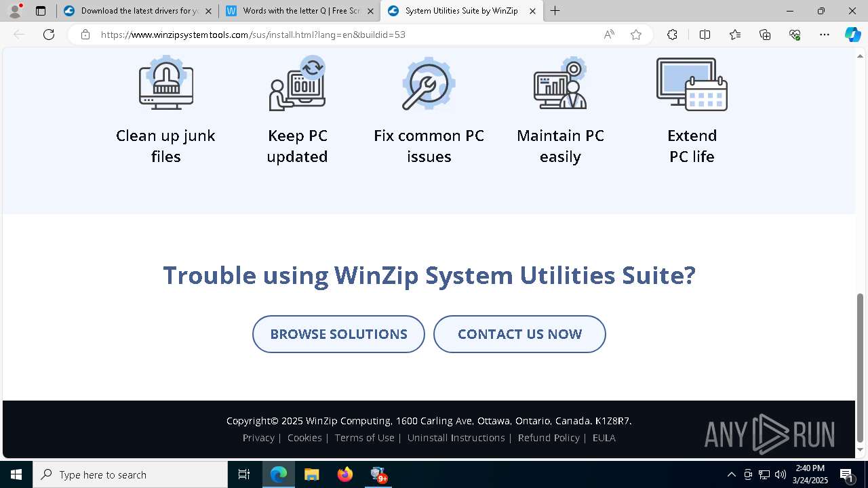Open the Extensions puzzle icon
This screenshot has height=488, width=868.
(x=672, y=35)
